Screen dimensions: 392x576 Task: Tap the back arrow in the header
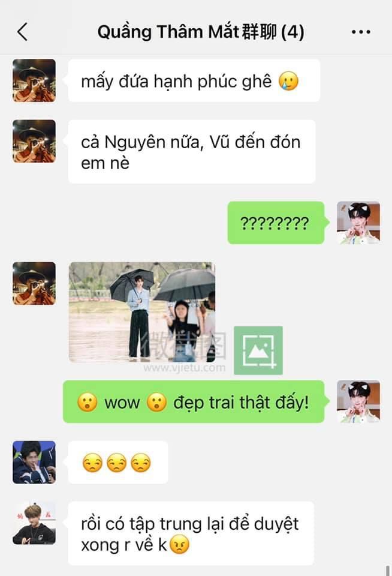[x=22, y=32]
